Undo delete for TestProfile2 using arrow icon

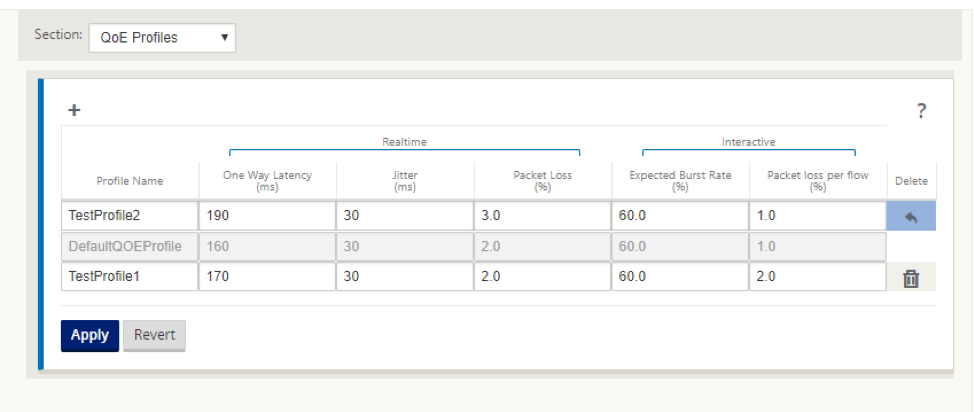tap(911, 216)
